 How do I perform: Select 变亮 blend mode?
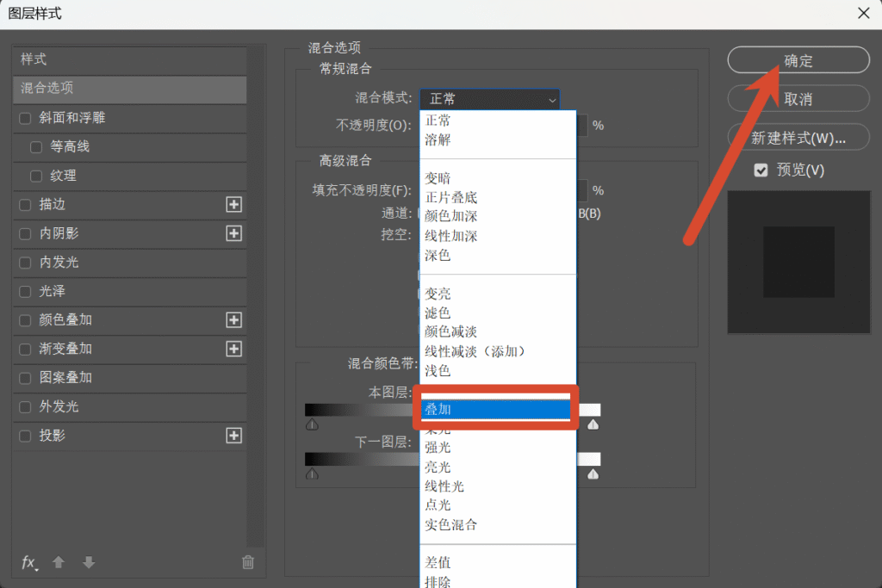(x=498, y=294)
